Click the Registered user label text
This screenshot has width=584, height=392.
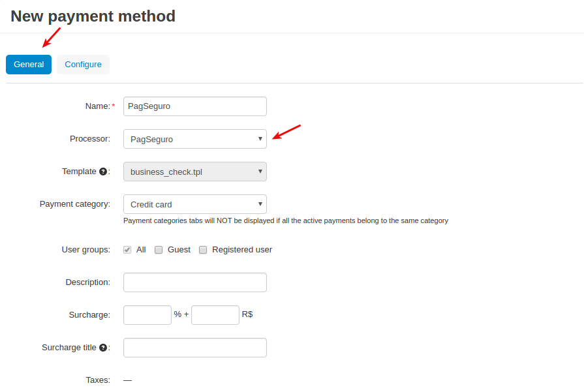tap(242, 250)
